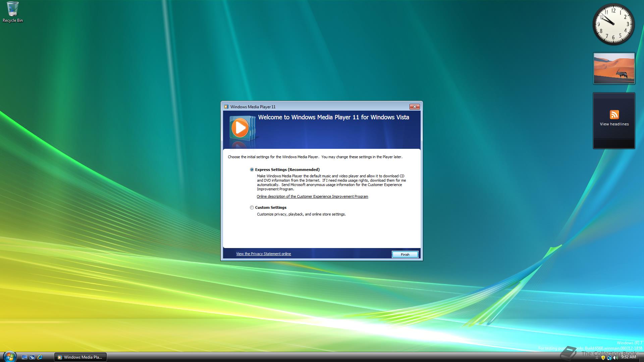
Task: Click View headlines in the feed gadget
Action: (x=614, y=124)
